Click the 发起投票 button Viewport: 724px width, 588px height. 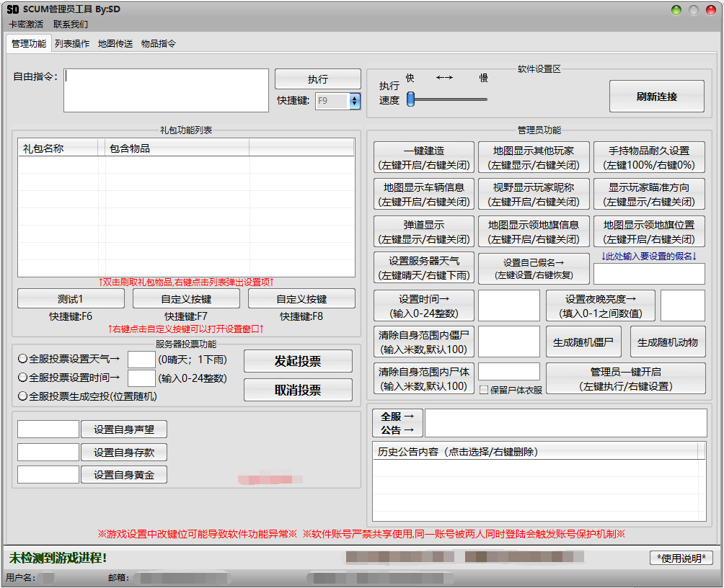298,361
